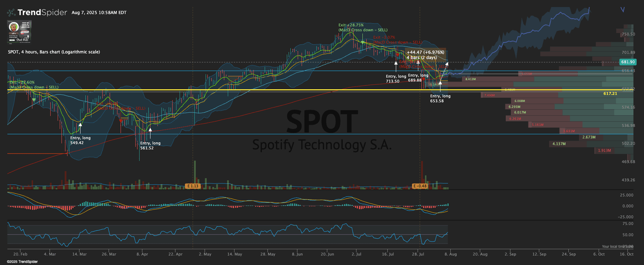This screenshot has height=265, width=644.
Task: Click the 2.673M volume profile label
Action: (x=589, y=137)
